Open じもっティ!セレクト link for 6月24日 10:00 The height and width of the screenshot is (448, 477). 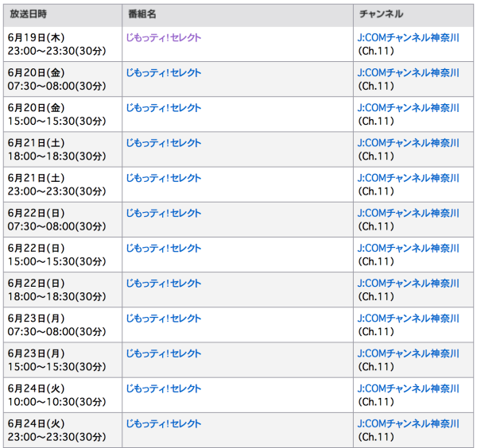164,388
